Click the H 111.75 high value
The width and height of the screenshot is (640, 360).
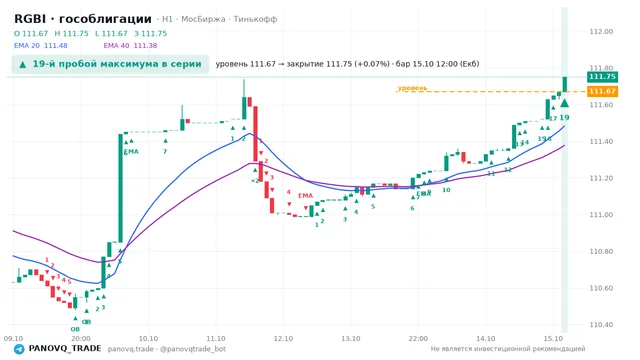point(71,33)
